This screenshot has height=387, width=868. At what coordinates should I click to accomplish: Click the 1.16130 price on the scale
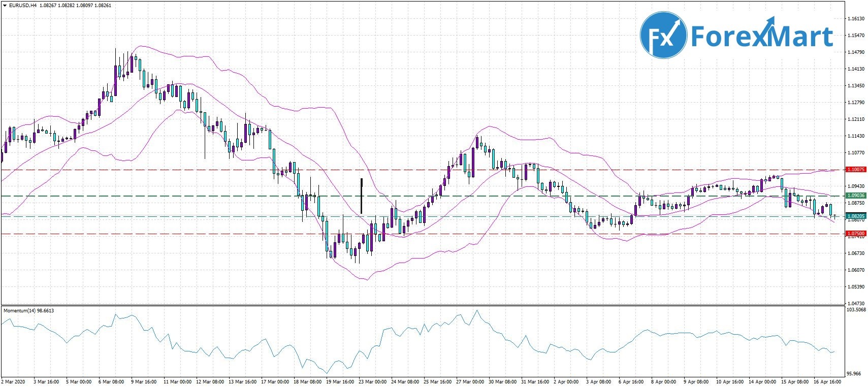tap(856, 19)
